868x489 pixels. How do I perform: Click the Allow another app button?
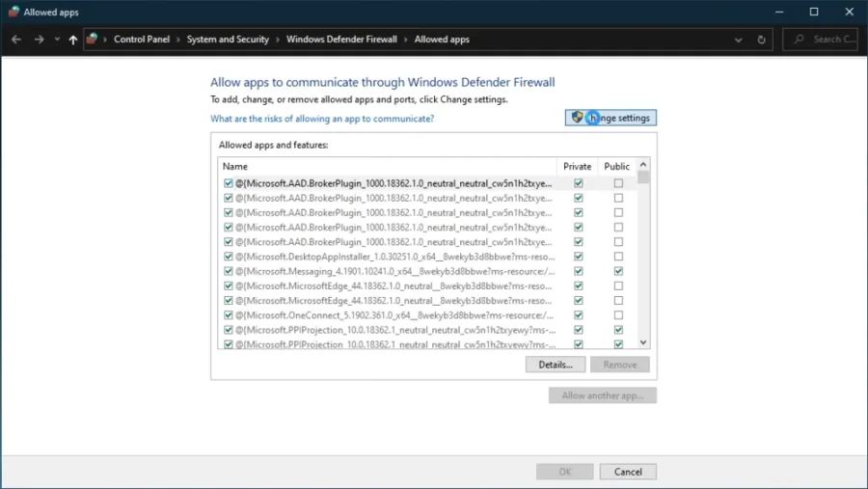(x=602, y=395)
